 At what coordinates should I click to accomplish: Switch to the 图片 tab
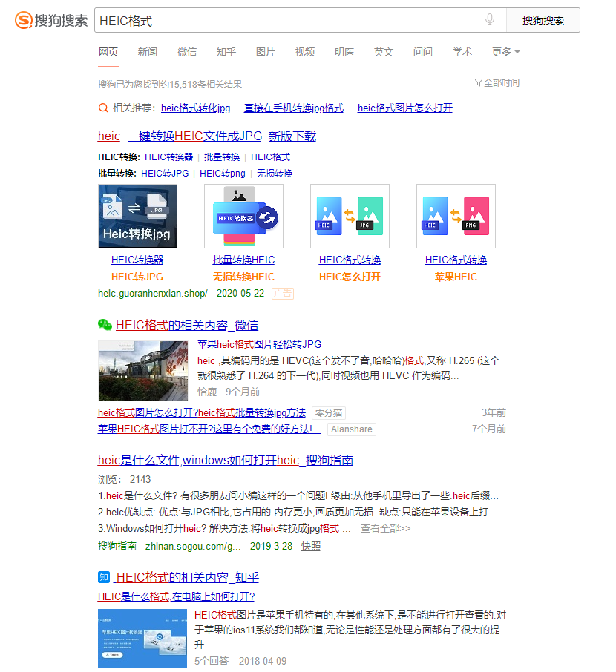[x=265, y=52]
